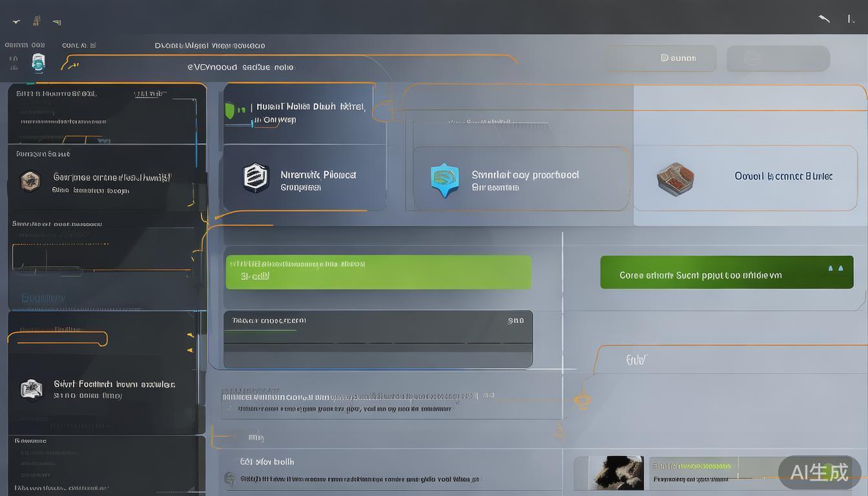
Task: Click the black striped shield icon
Action: [255, 178]
